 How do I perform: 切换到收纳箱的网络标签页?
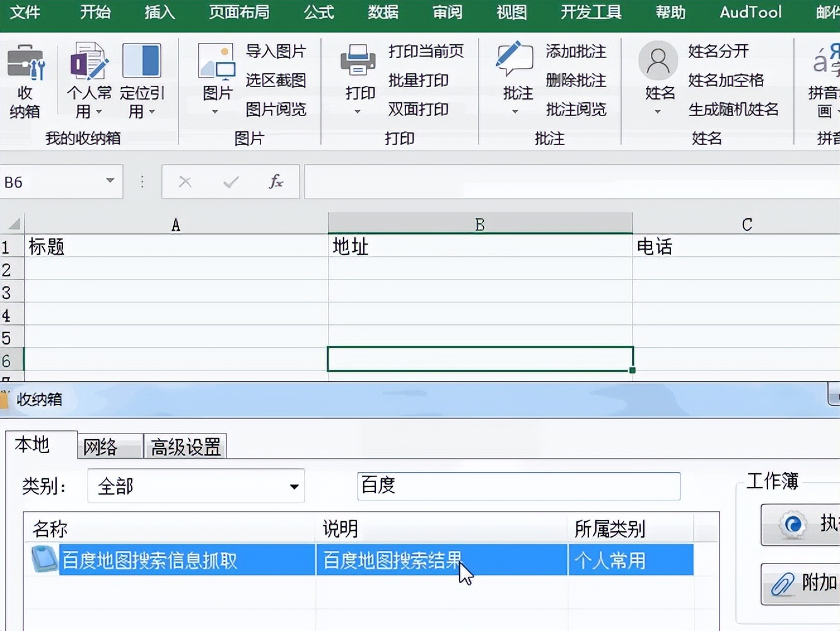pyautogui.click(x=108, y=445)
